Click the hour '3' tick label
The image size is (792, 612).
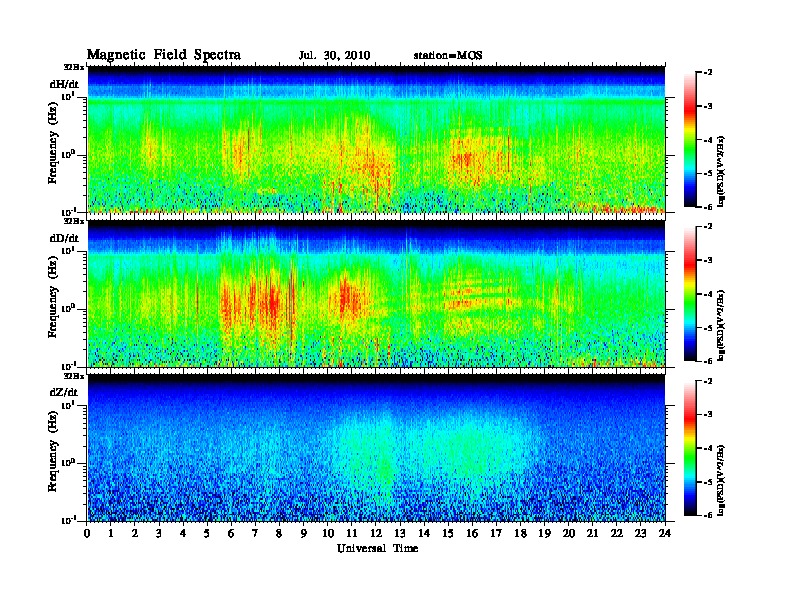(159, 533)
